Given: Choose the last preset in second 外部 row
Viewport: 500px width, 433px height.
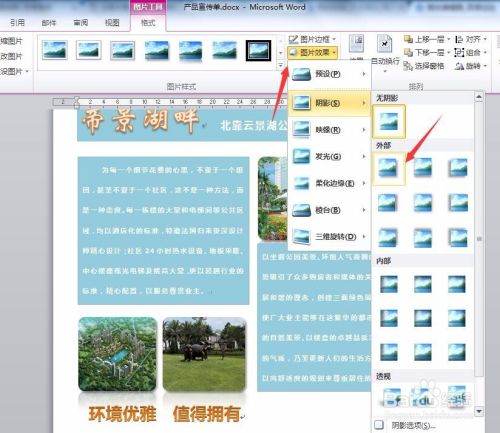Looking at the screenshot, I should (458, 203).
